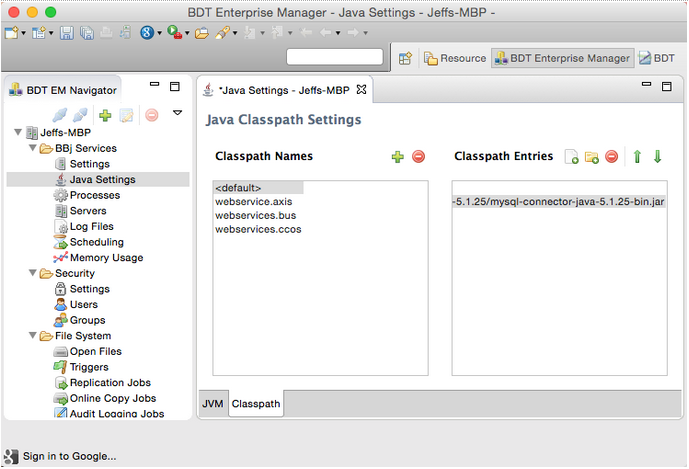Viewport: 689px width, 469px height.
Task: Click the navigator red remove icon
Action: pyautogui.click(x=152, y=115)
